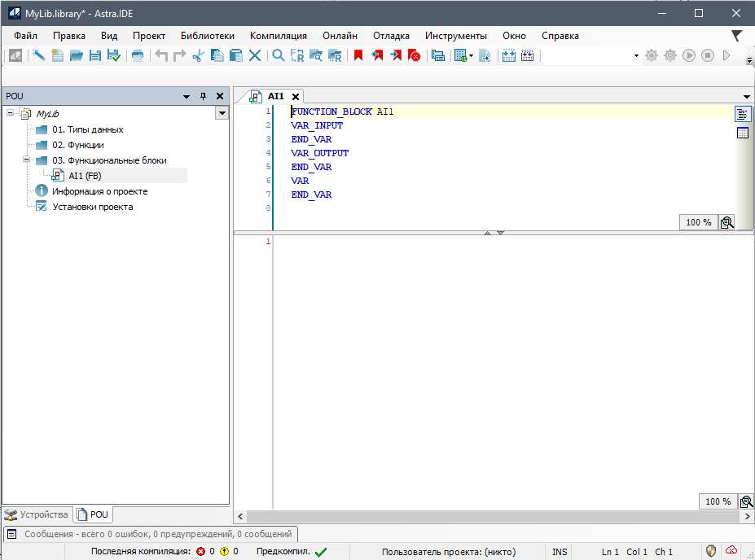Image resolution: width=755 pixels, height=560 pixels.
Task: Click the 100 % zoom button in declaration pane
Action: click(x=698, y=222)
